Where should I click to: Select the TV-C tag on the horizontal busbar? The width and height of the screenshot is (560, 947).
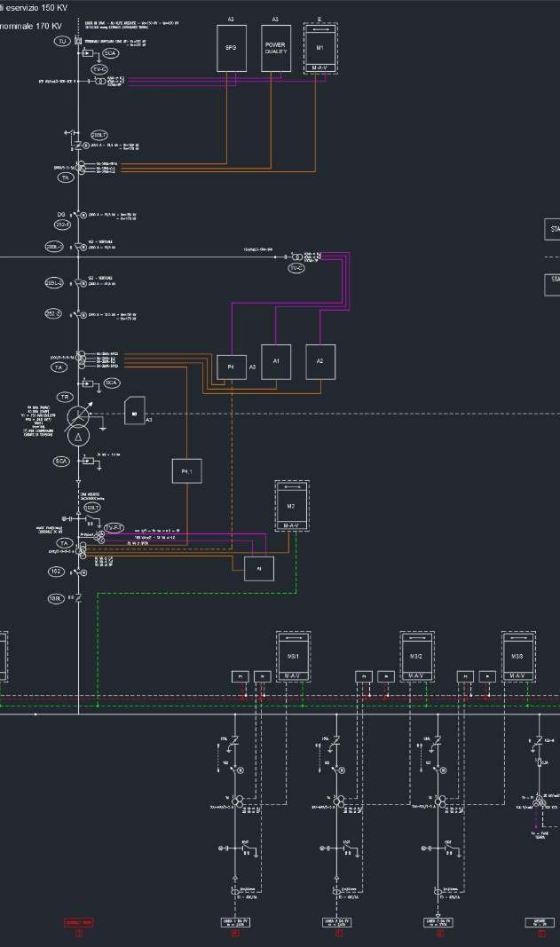(296, 267)
